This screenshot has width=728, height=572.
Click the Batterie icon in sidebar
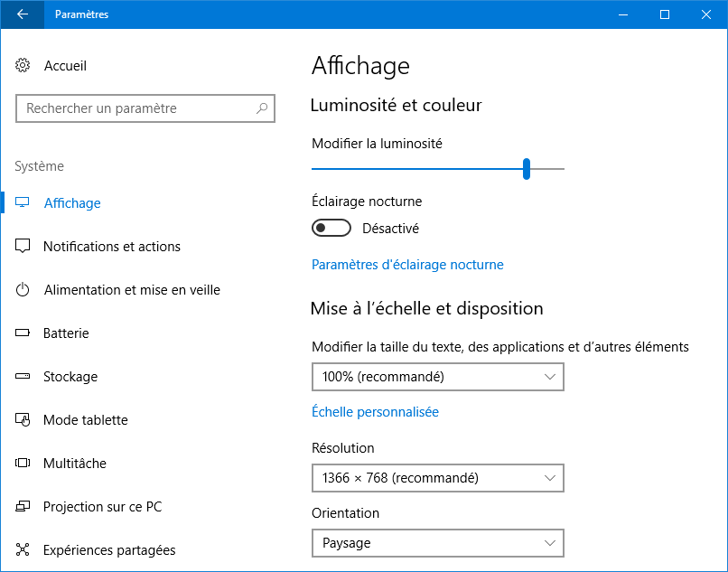point(23,333)
